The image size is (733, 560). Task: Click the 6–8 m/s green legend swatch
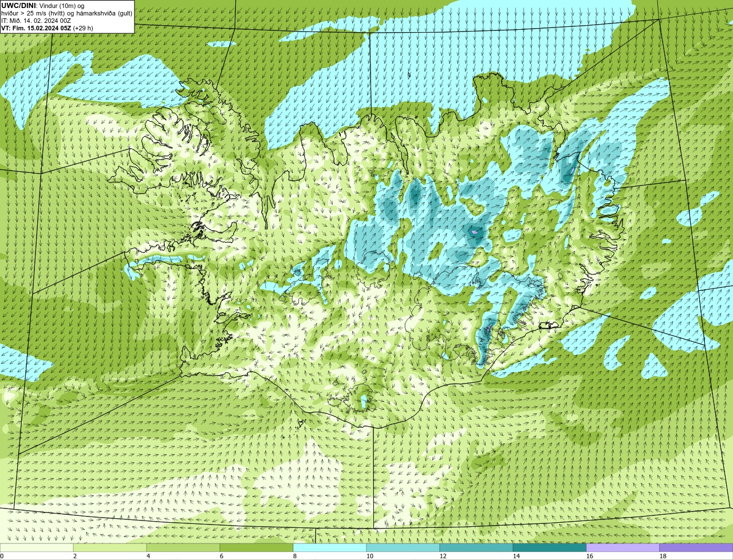coord(257,547)
